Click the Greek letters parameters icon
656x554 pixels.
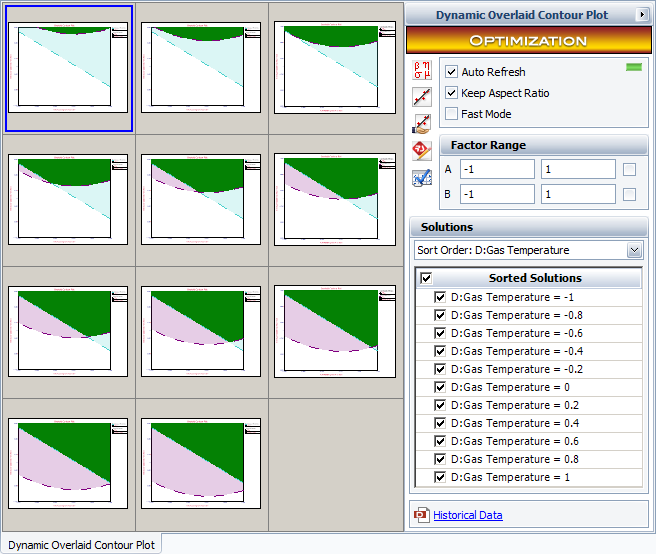point(422,70)
